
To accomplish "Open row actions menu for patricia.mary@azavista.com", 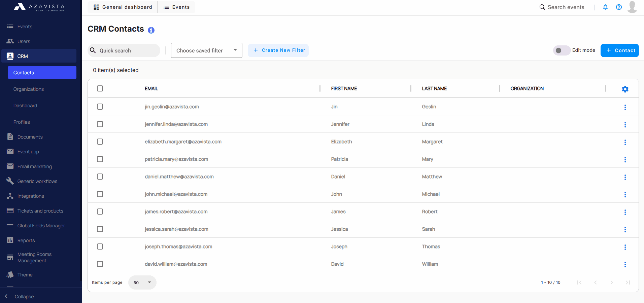I will coord(625,160).
